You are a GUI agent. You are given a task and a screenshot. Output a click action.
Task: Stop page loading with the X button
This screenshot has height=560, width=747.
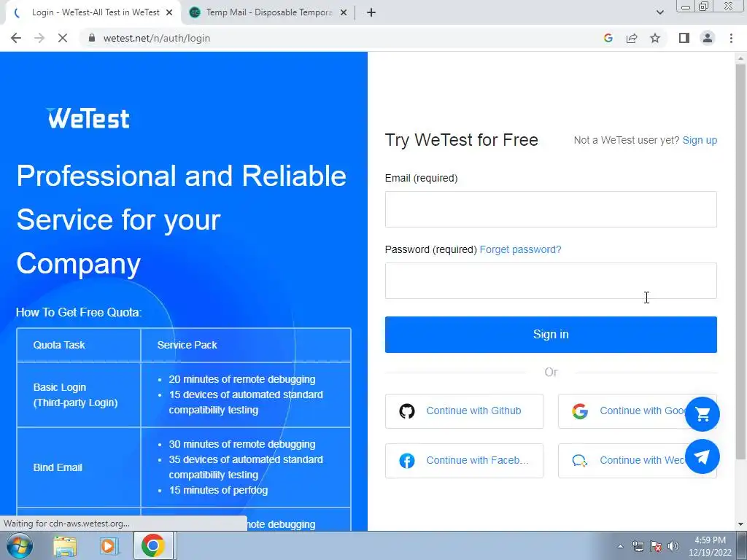[x=63, y=38]
